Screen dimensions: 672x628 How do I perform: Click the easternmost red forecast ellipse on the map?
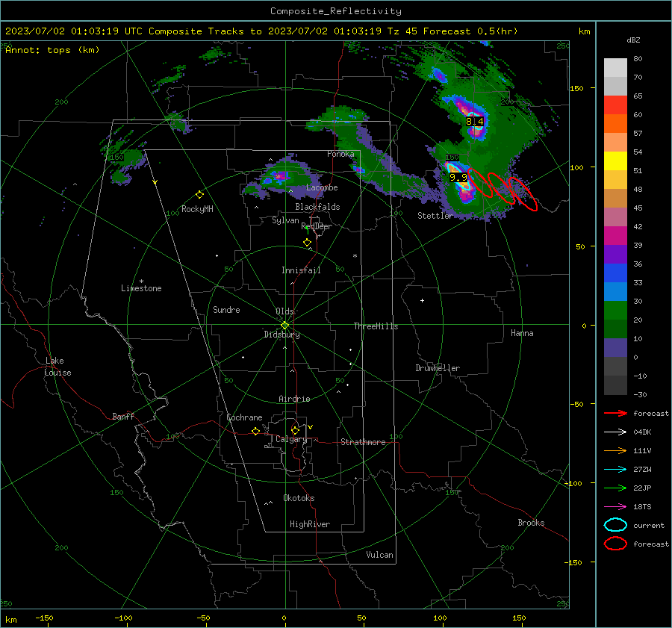(x=523, y=193)
